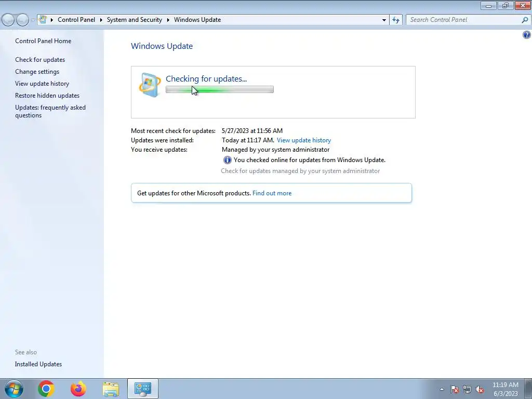This screenshot has height=399, width=532.
Task: Click the Windows Update shield icon
Action: (150, 85)
